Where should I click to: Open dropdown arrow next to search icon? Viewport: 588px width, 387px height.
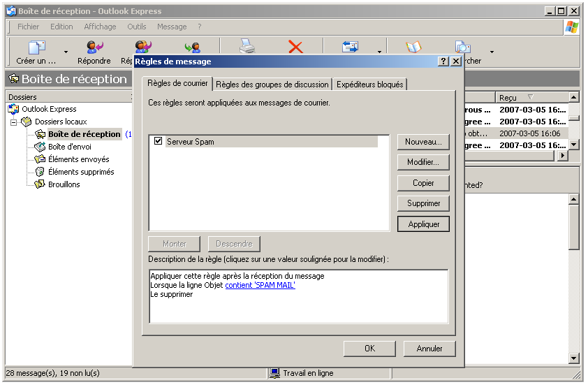point(492,52)
